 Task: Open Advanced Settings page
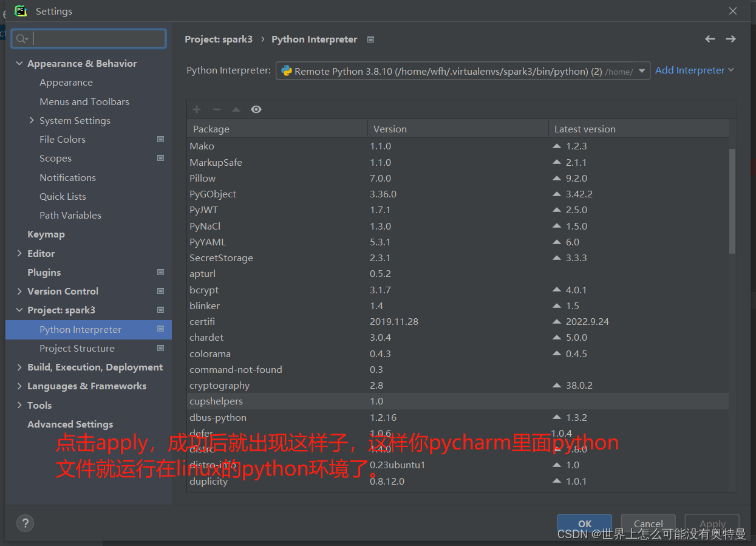coord(70,424)
